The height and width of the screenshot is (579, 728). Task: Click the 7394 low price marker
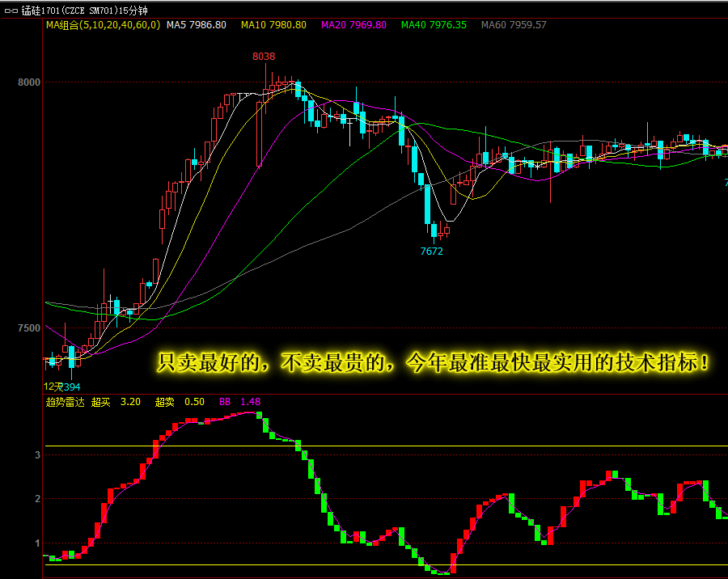point(70,387)
